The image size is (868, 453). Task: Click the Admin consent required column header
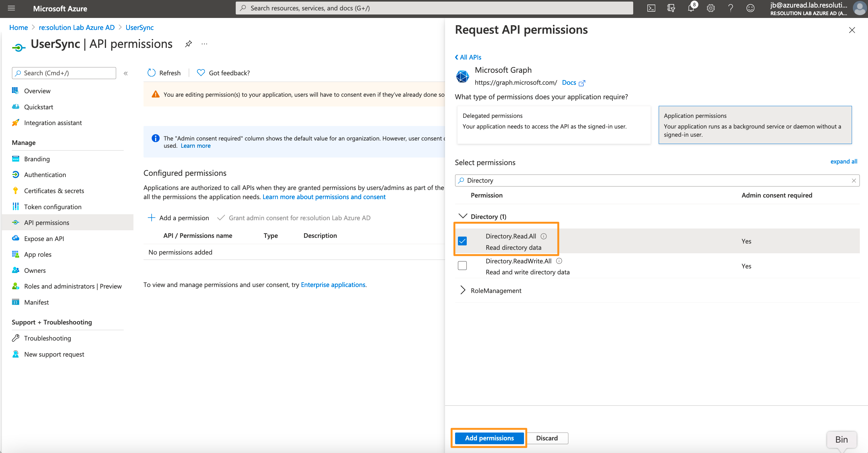point(777,195)
